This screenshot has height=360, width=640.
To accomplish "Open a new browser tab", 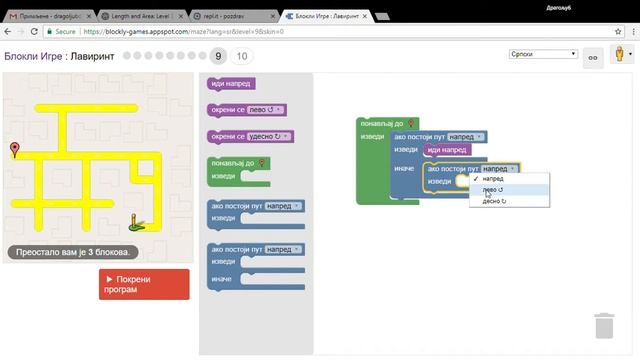I will tap(382, 17).
